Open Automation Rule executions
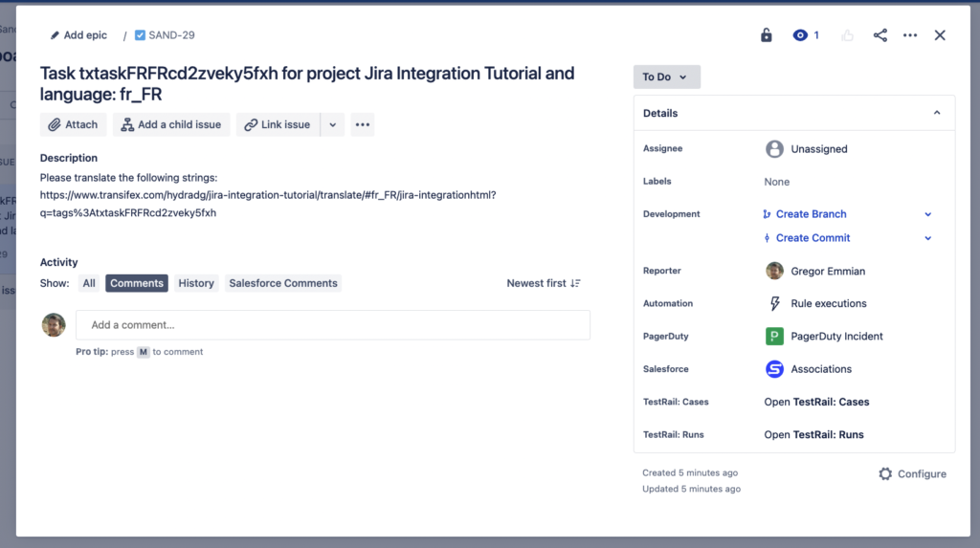 (x=828, y=303)
